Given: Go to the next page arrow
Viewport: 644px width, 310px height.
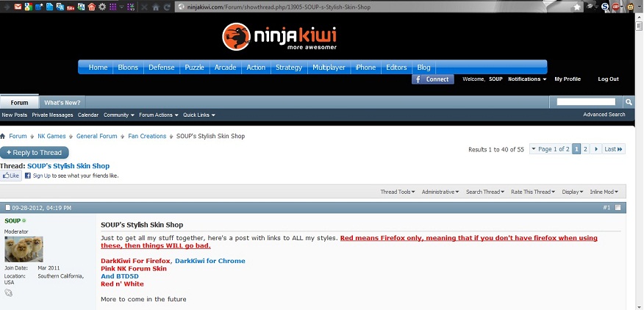Looking at the screenshot, I should point(596,149).
